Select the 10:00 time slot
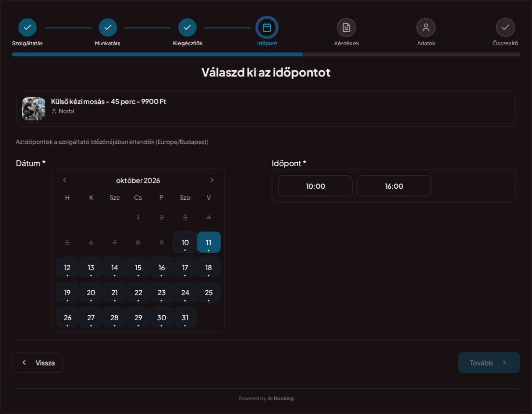The image size is (532, 414). click(315, 186)
